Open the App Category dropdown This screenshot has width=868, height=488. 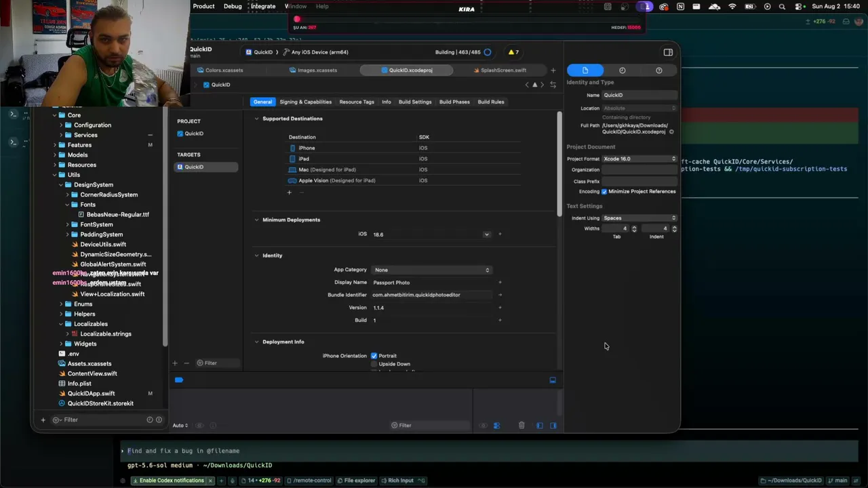(431, 270)
